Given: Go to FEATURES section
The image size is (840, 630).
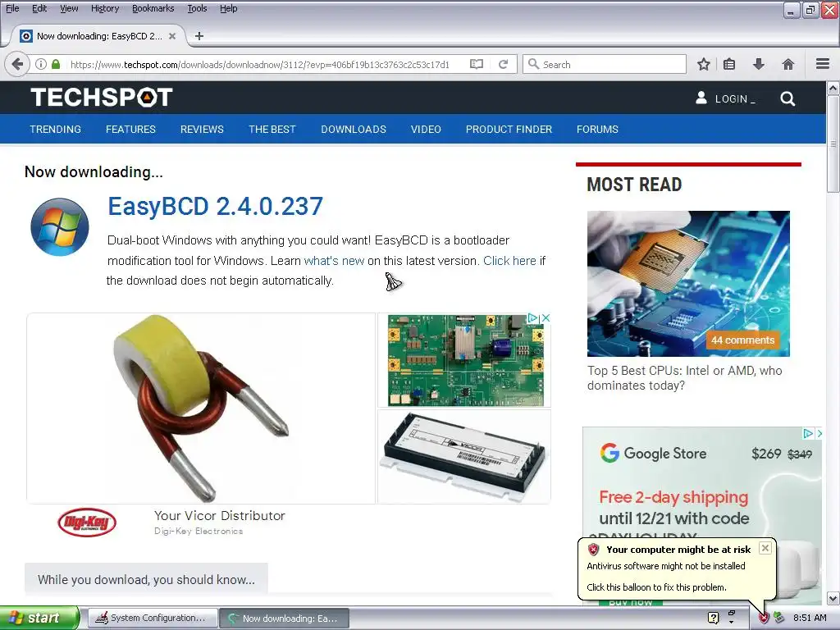Looking at the screenshot, I should click(130, 129).
